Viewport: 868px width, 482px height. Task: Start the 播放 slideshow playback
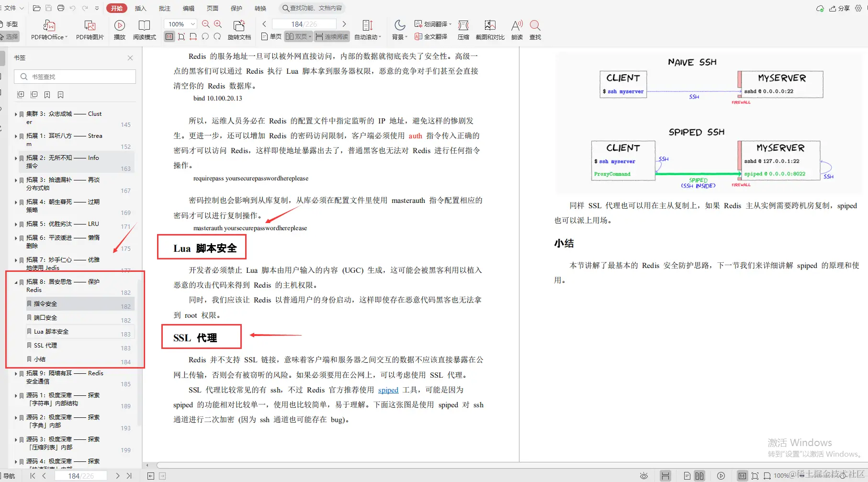pos(119,29)
